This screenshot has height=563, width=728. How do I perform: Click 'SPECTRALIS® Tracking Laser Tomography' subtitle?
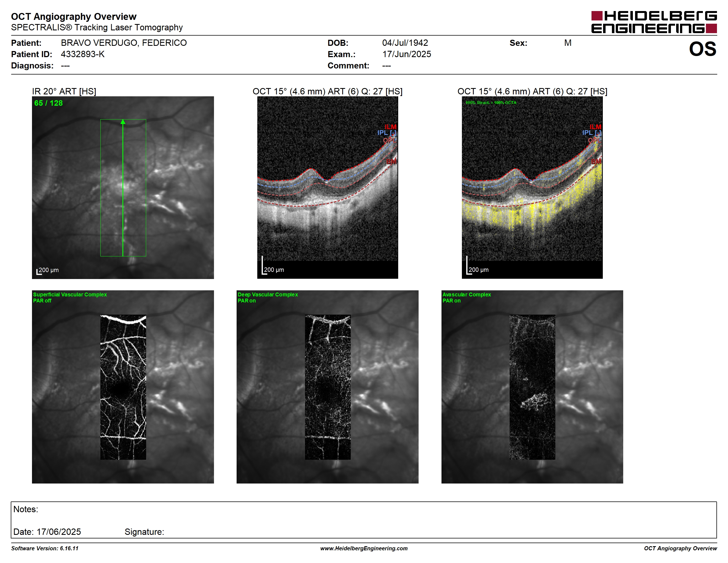(97, 27)
